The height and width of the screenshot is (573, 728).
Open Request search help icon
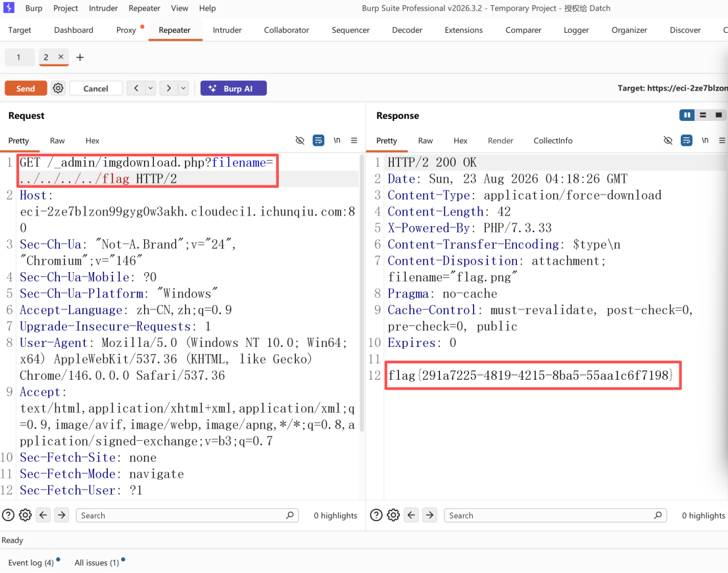(x=9, y=515)
